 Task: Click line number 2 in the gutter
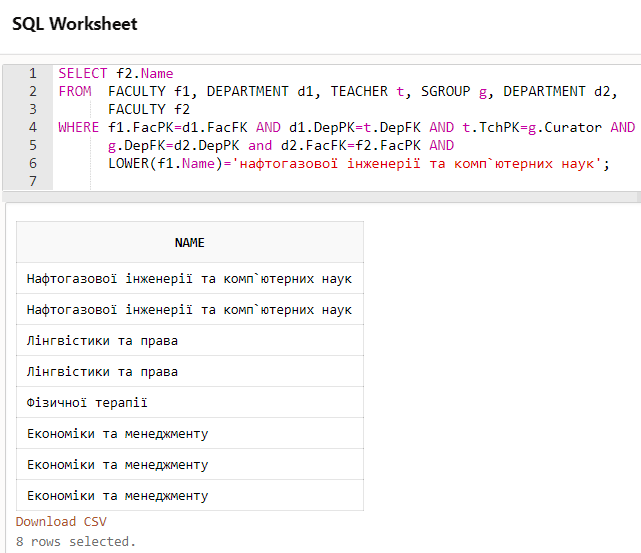[x=33, y=91]
